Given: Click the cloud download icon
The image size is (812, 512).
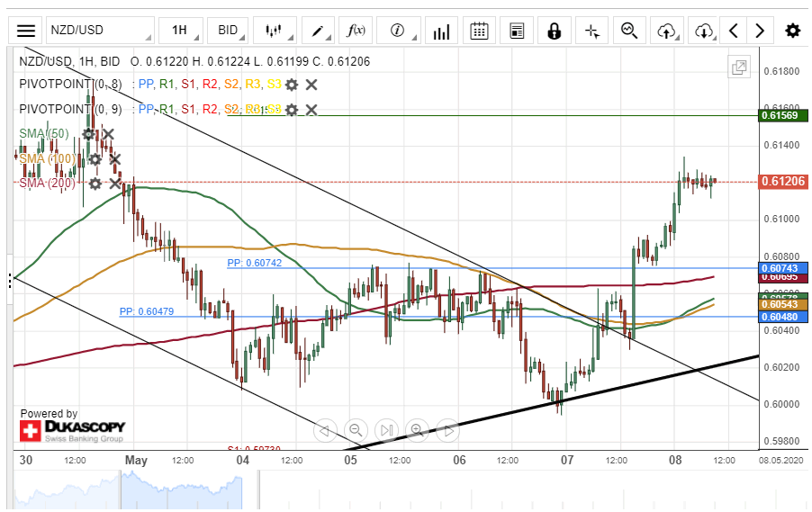Looking at the screenshot, I should (704, 31).
